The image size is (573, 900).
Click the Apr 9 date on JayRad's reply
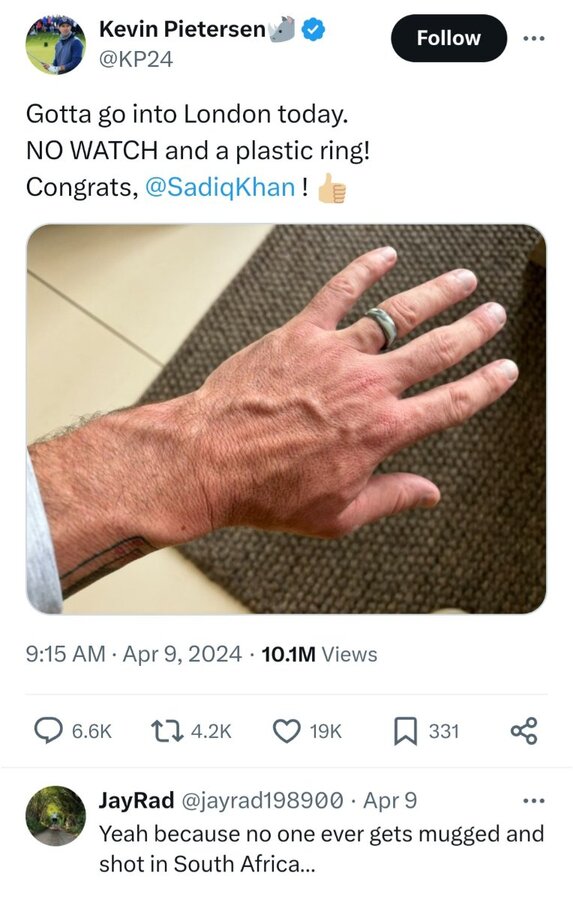tap(390, 800)
